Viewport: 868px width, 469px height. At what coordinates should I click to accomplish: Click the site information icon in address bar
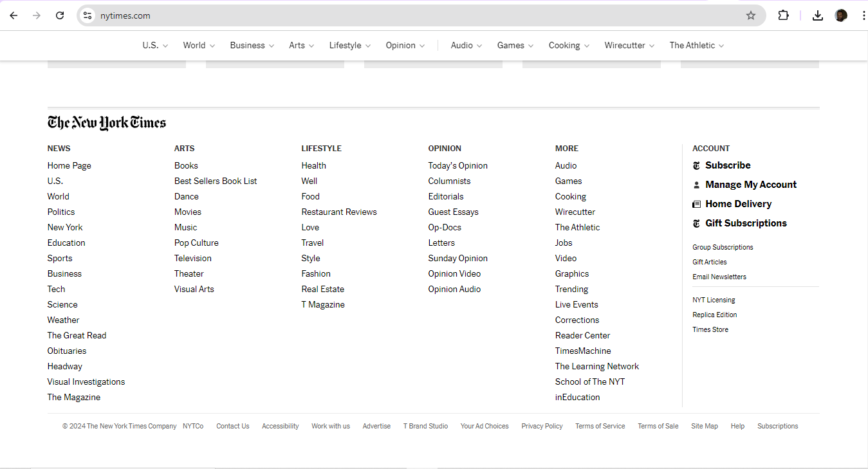[x=88, y=15]
